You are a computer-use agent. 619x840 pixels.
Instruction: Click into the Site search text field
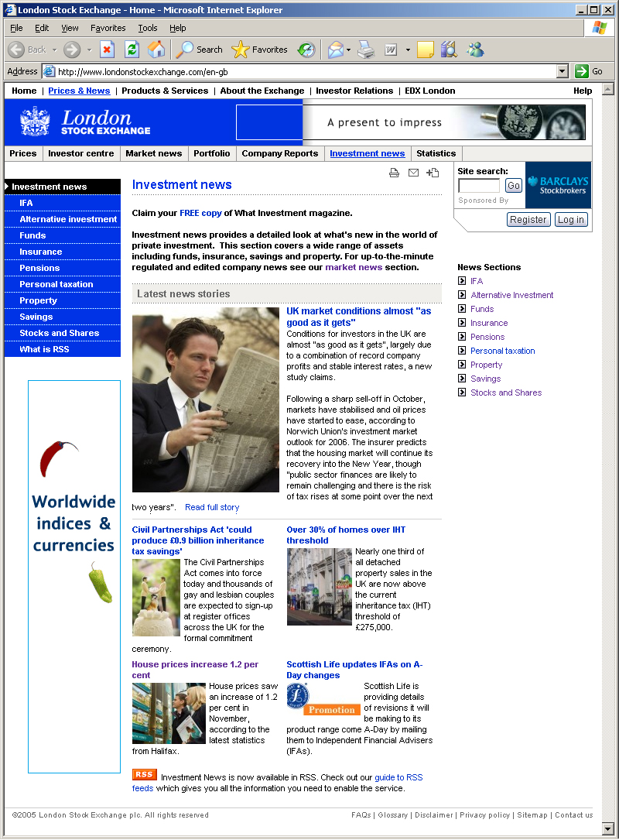(x=479, y=185)
